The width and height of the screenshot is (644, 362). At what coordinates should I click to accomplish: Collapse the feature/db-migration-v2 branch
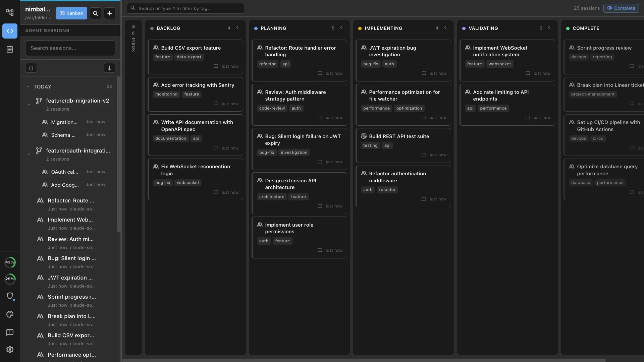(29, 105)
